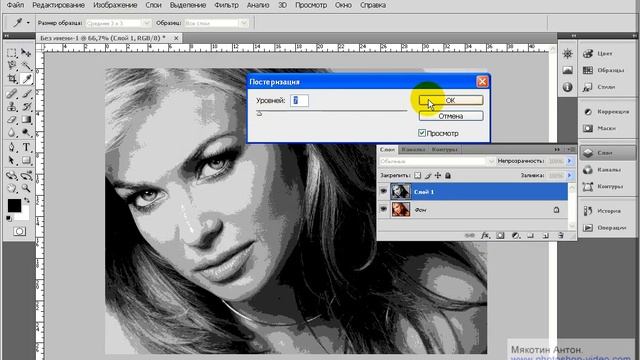Click the Уровней value field
This screenshot has height=360, width=640.
coord(299,100)
